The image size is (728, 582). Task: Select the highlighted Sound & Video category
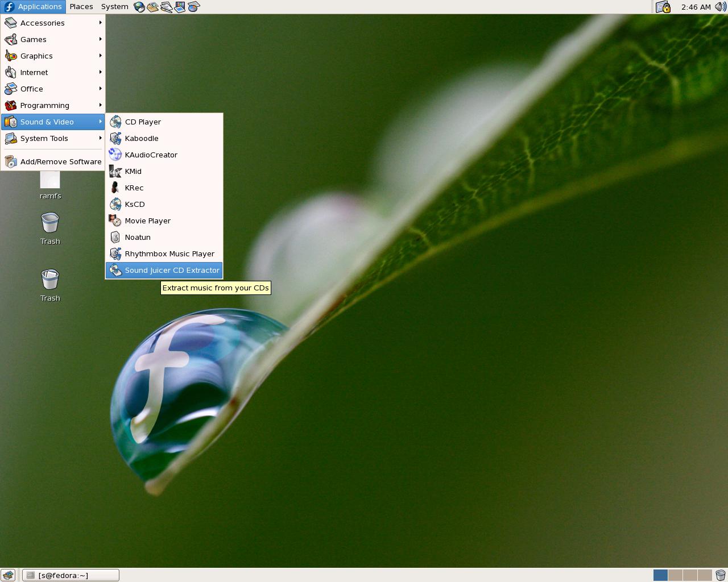(53, 122)
